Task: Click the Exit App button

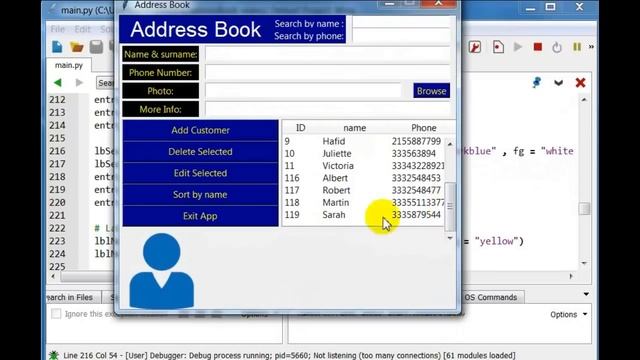Action: click(200, 216)
